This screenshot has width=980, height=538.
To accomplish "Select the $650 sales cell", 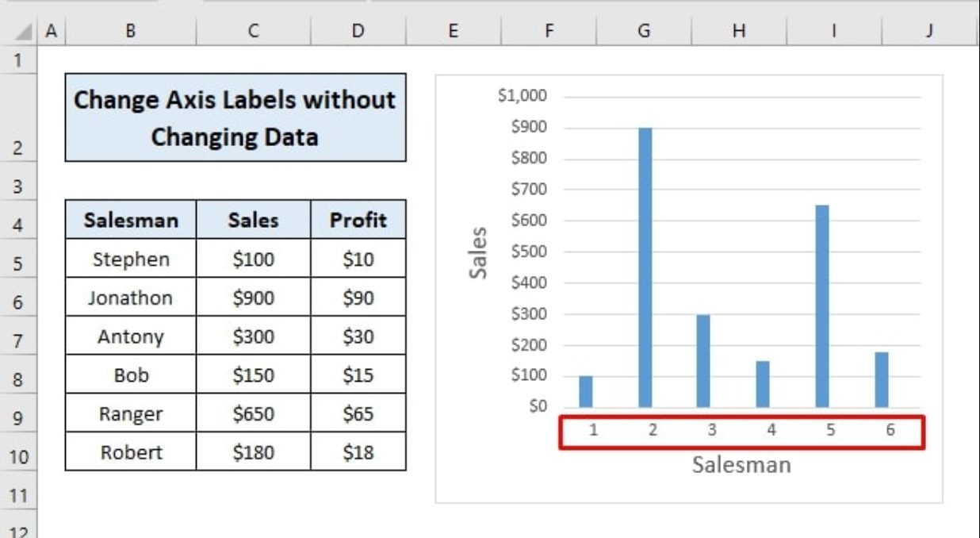I will pyautogui.click(x=253, y=413).
